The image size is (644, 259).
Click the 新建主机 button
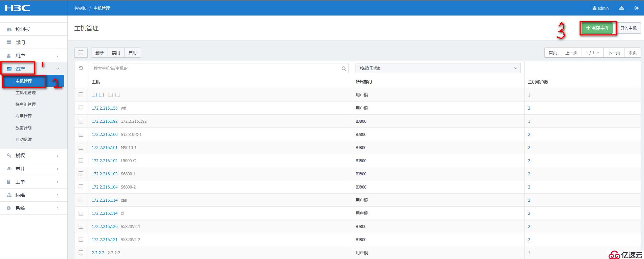598,28
